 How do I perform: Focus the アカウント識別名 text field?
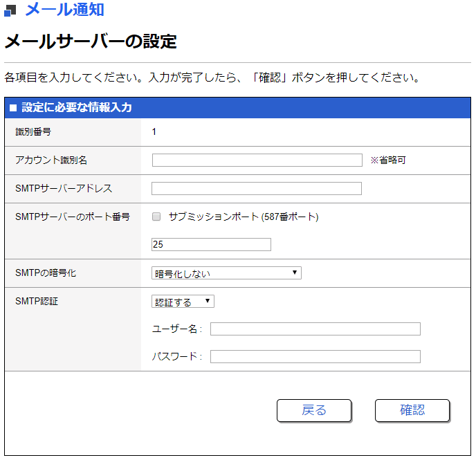tap(257, 160)
